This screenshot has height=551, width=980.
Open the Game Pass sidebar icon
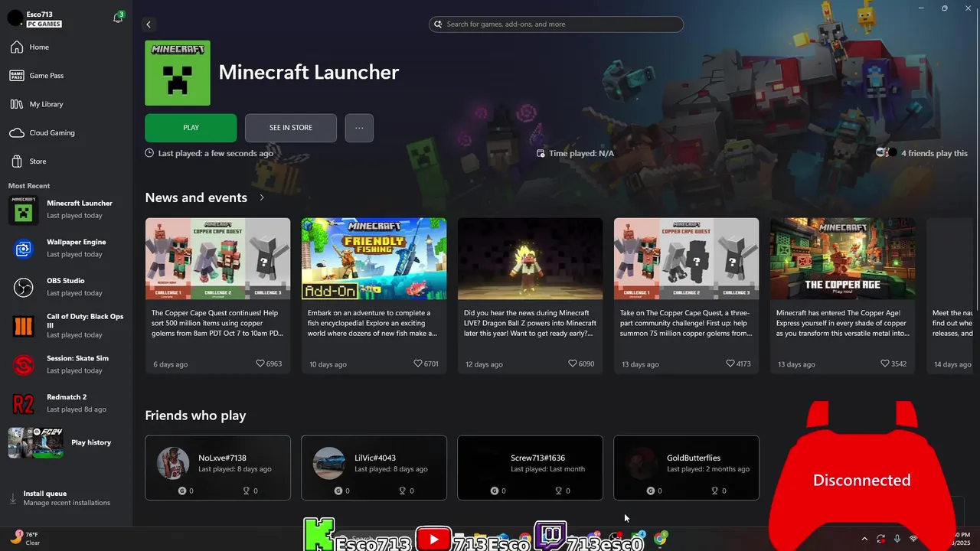pyautogui.click(x=17, y=76)
